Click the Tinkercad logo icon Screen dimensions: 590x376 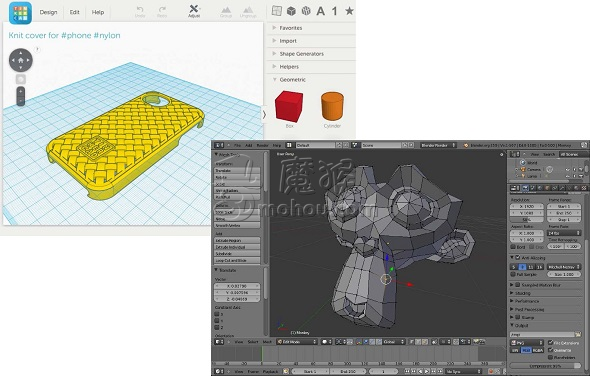(20, 12)
